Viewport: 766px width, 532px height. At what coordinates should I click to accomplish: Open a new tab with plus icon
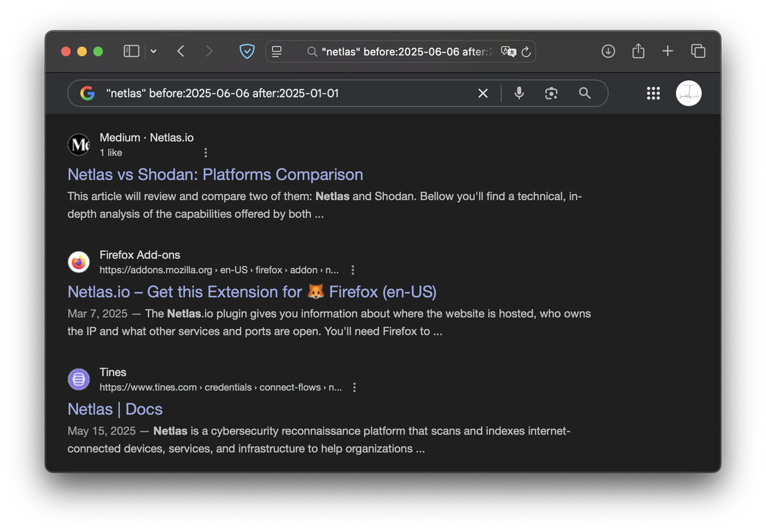[x=667, y=51]
